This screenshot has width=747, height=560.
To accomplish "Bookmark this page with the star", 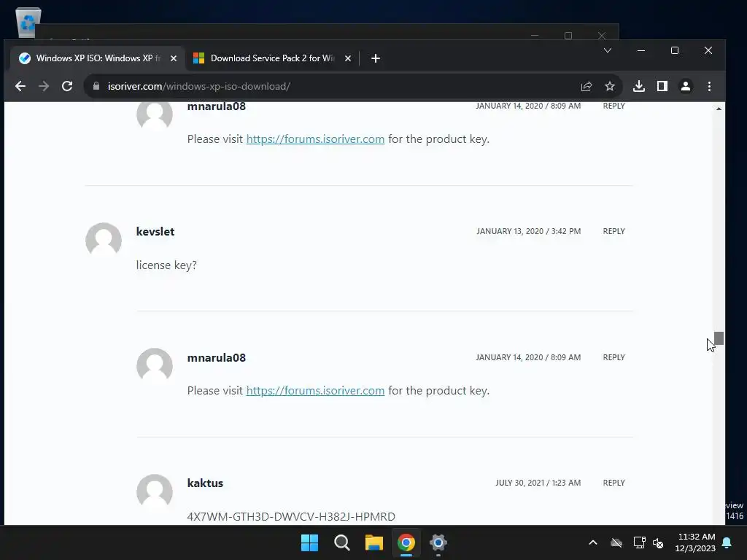I will coord(610,86).
